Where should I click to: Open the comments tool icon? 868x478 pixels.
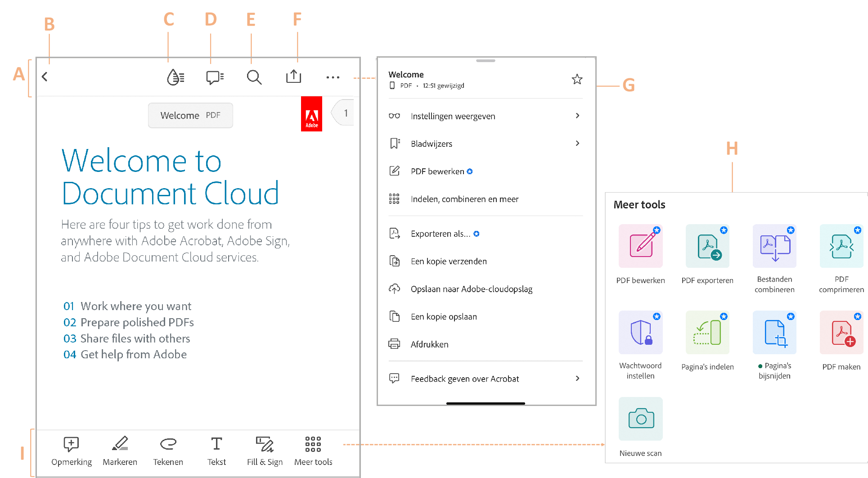214,77
